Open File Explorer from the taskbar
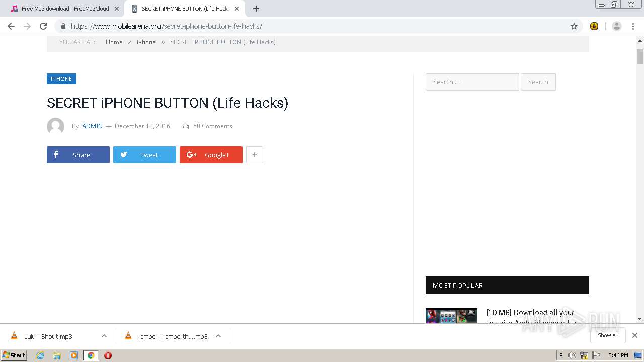 pyautogui.click(x=57, y=355)
